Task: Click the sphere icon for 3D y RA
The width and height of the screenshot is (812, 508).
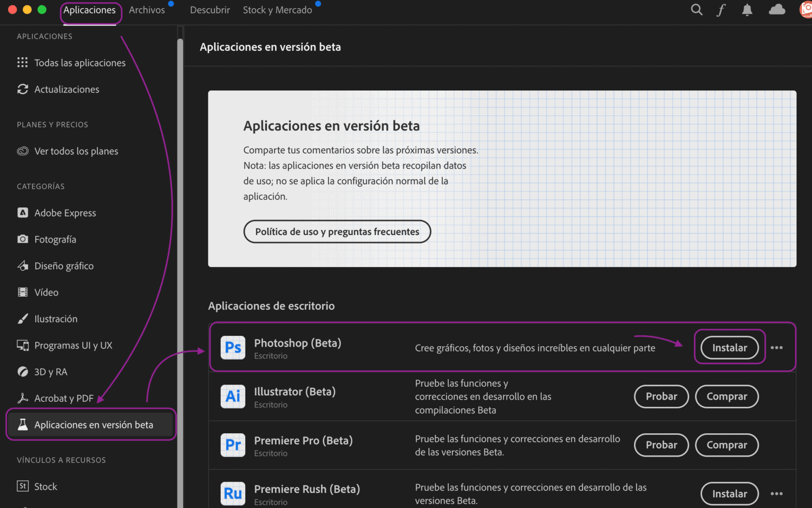Action: click(x=22, y=372)
